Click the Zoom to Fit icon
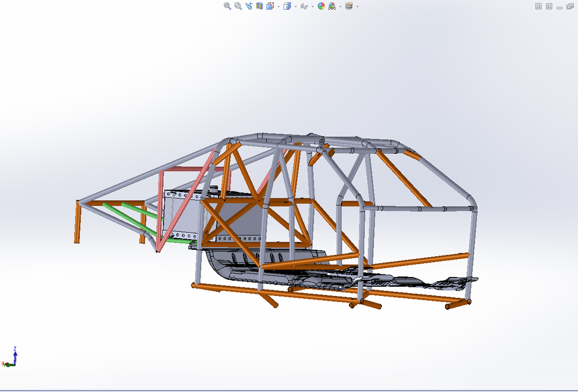Viewport: 578px width, 392px height. pos(228,6)
